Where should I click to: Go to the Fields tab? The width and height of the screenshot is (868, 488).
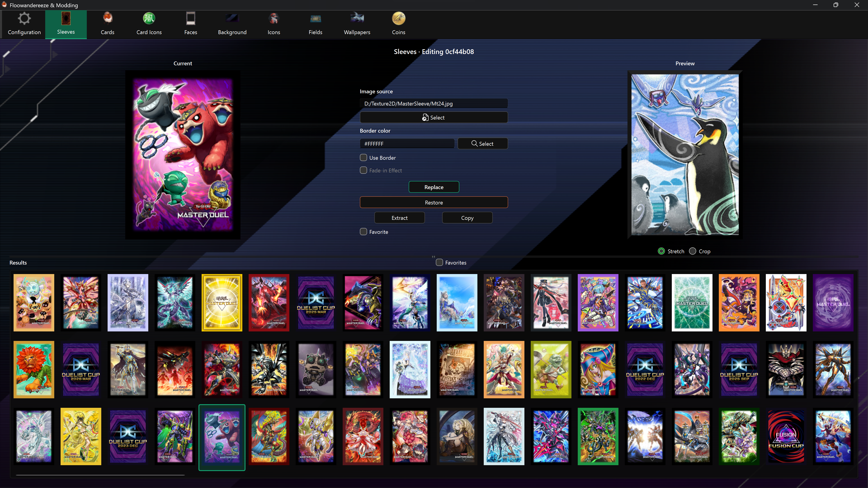pyautogui.click(x=315, y=24)
